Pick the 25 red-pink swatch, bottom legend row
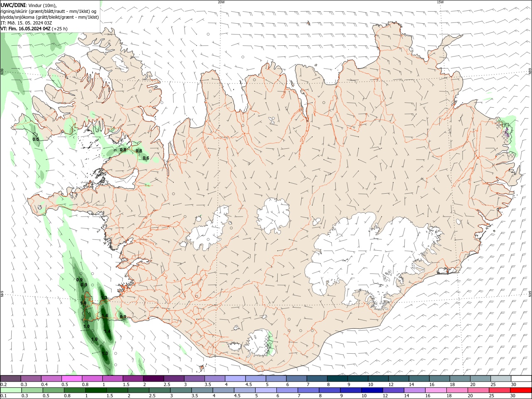 pos(499,390)
